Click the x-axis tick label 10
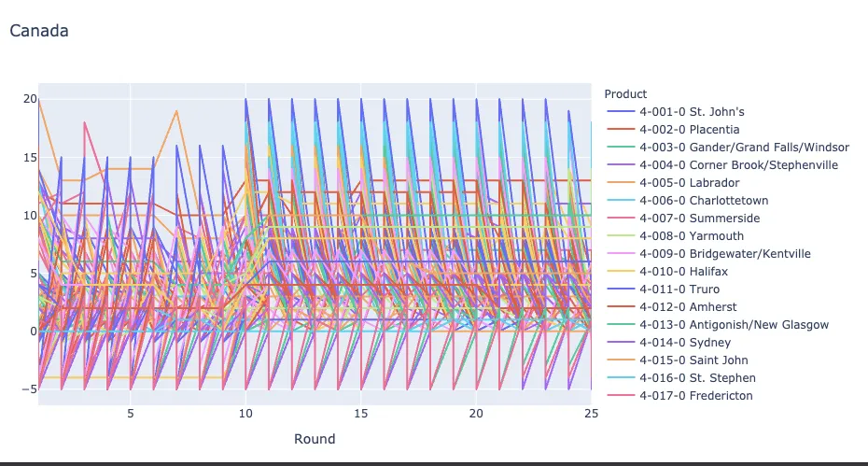Screen dimensions: 868x466 tap(245, 414)
